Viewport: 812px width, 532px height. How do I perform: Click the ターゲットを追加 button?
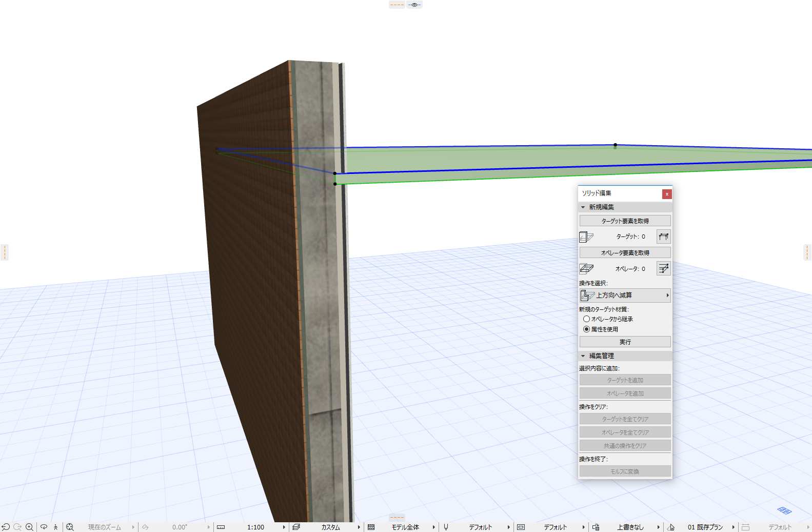click(625, 380)
